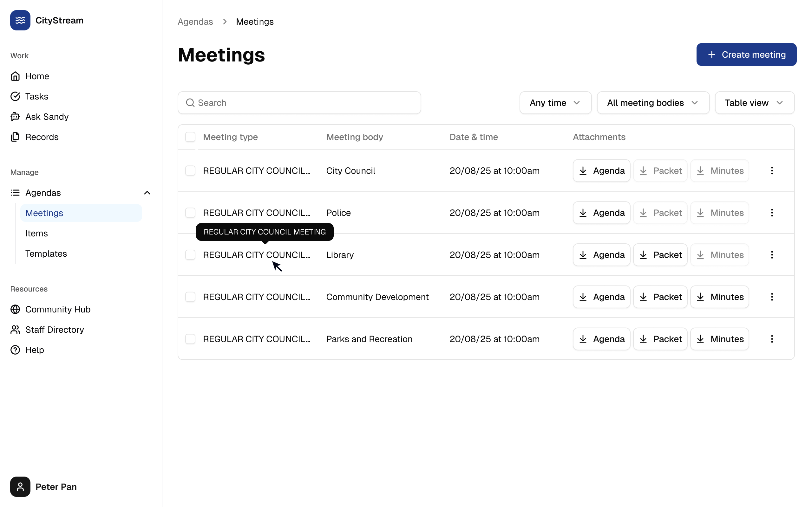Expand the All meeting bodies dropdown
This screenshot has height=507, width=812.
pos(653,103)
